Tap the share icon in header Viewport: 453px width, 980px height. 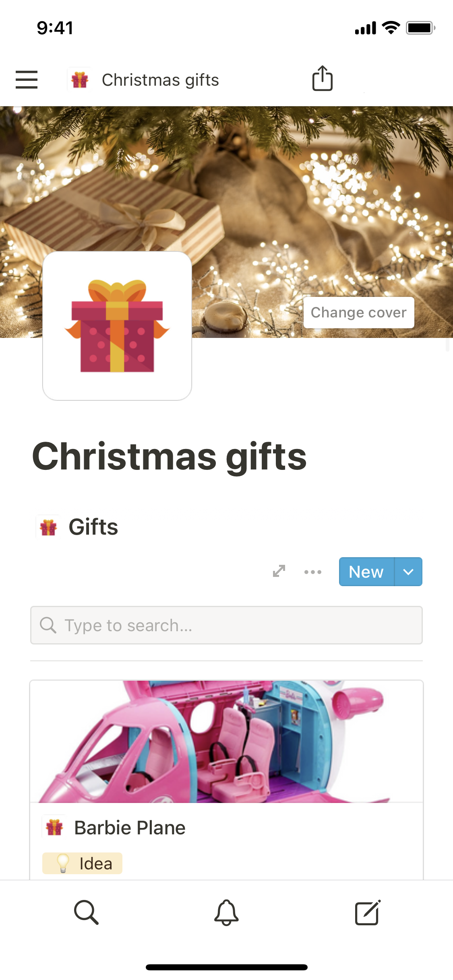pyautogui.click(x=323, y=78)
